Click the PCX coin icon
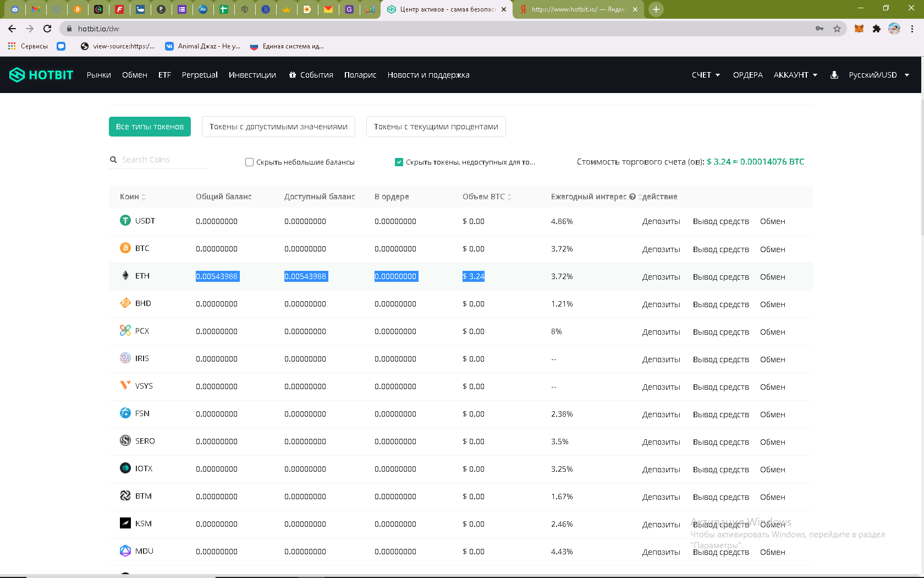Screen dimensions: 924x578 [x=125, y=331]
